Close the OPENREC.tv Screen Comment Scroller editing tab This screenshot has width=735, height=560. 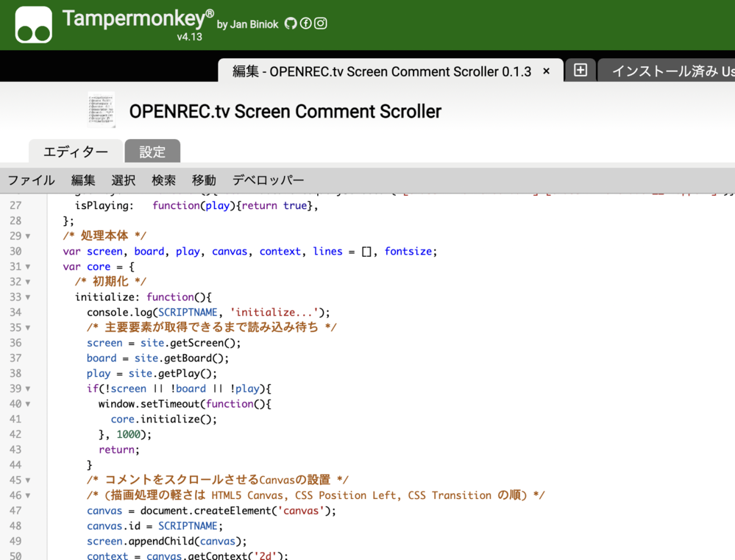pos(546,71)
